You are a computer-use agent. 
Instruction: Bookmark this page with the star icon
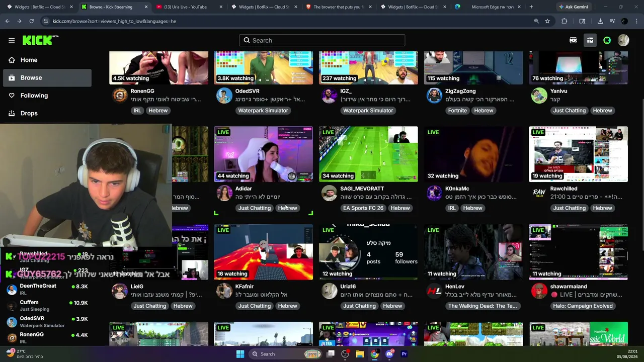547,21
